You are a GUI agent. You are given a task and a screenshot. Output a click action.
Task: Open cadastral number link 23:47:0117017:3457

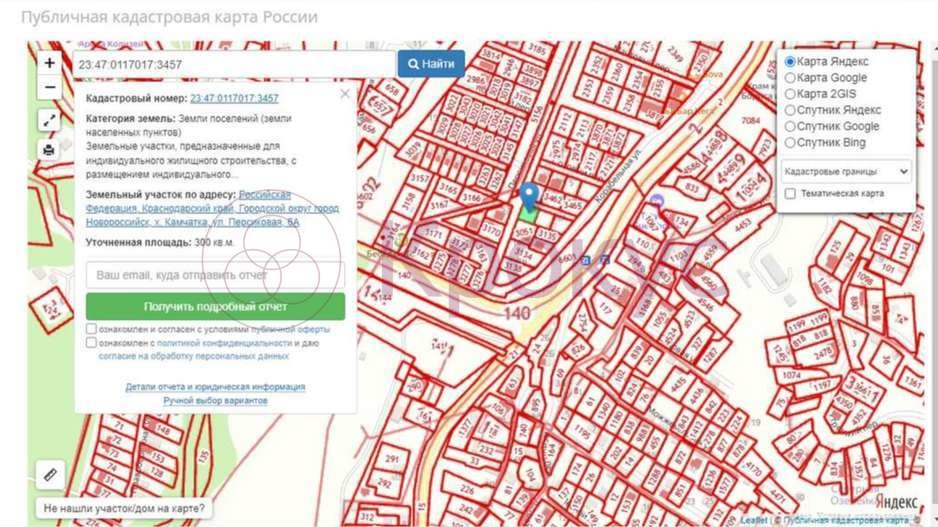coord(234,98)
